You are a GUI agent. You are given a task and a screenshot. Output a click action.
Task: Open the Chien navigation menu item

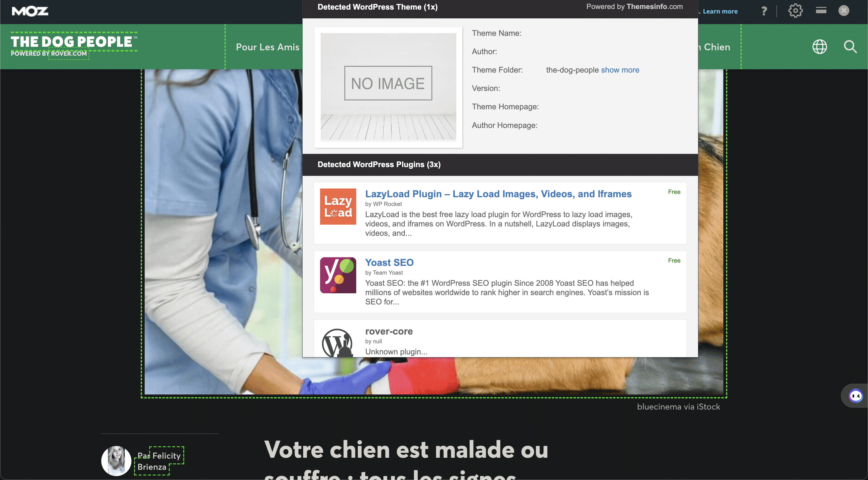(717, 47)
